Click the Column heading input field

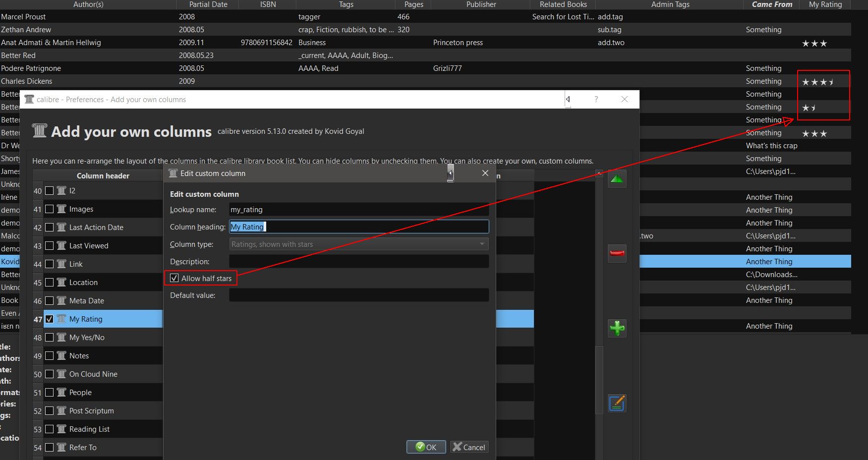359,227
